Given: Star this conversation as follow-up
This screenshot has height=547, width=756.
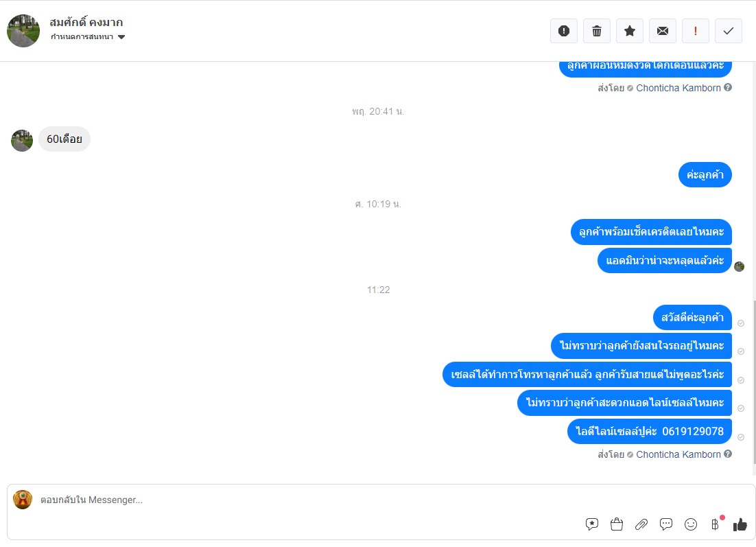Looking at the screenshot, I should 630,31.
